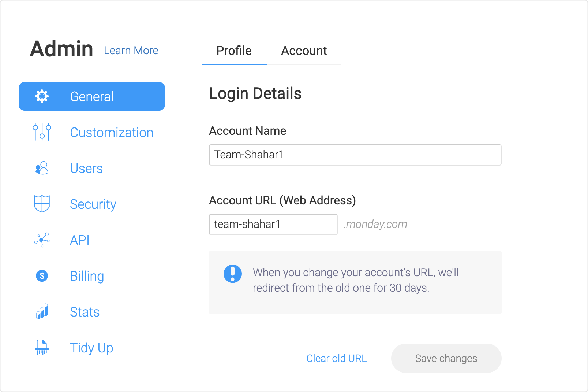Click the .monday.com domain suffix text
The width and height of the screenshot is (588, 392).
tap(375, 224)
